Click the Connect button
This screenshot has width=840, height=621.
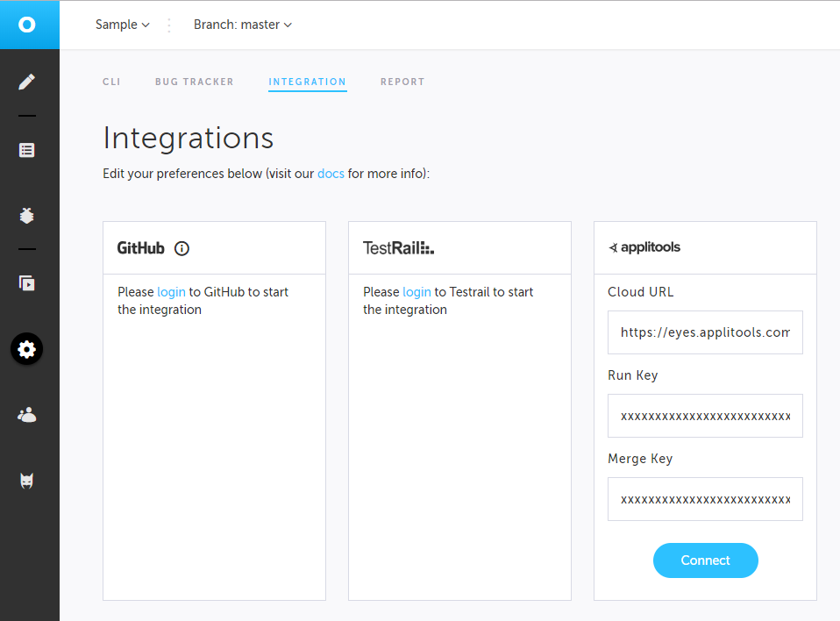coord(706,560)
